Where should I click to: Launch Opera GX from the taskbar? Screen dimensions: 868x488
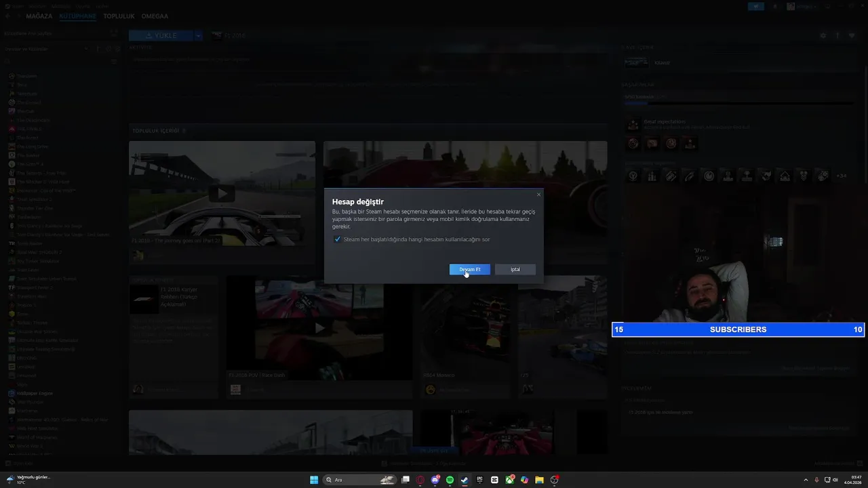click(420, 480)
